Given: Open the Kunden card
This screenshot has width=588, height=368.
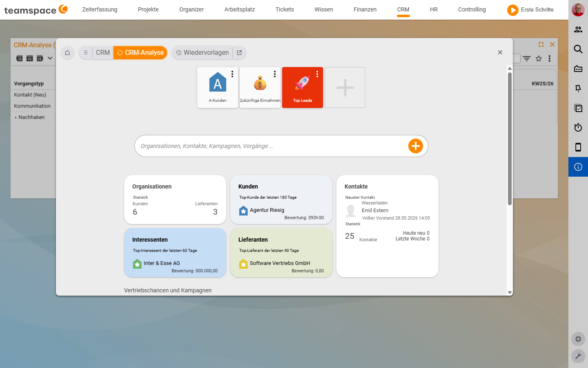Looking at the screenshot, I should click(x=281, y=200).
